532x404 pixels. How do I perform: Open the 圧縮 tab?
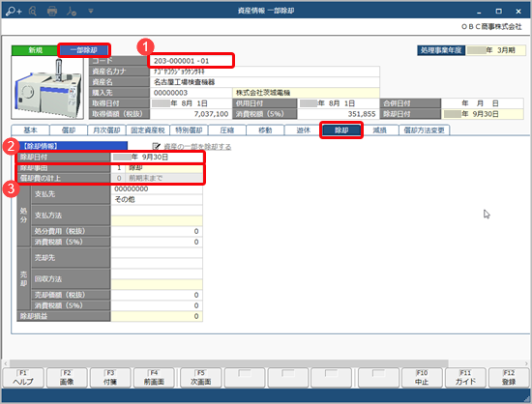point(227,130)
